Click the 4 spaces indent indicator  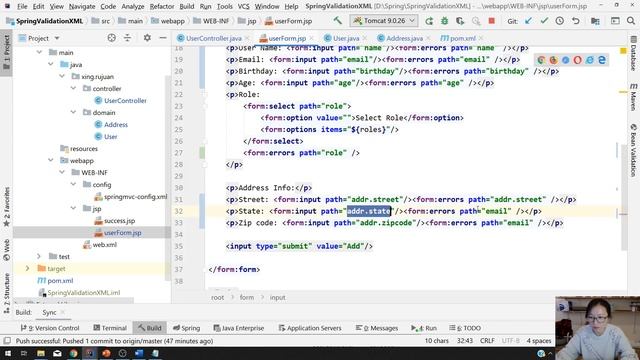tap(538, 340)
